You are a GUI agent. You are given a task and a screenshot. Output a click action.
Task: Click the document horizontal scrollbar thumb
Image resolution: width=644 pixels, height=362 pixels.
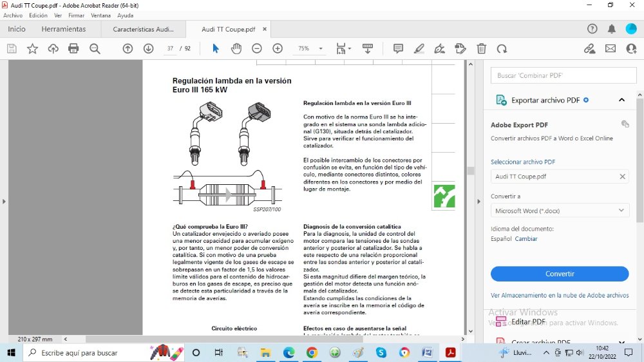pyautogui.click(x=224, y=339)
